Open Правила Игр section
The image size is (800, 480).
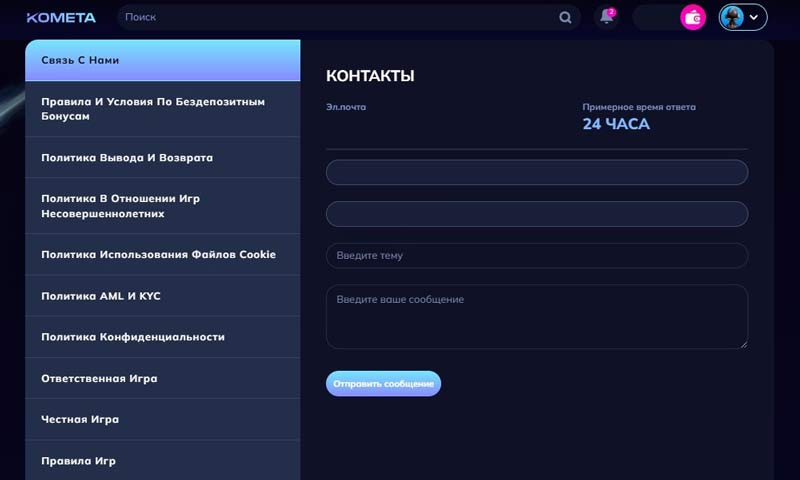(163, 461)
